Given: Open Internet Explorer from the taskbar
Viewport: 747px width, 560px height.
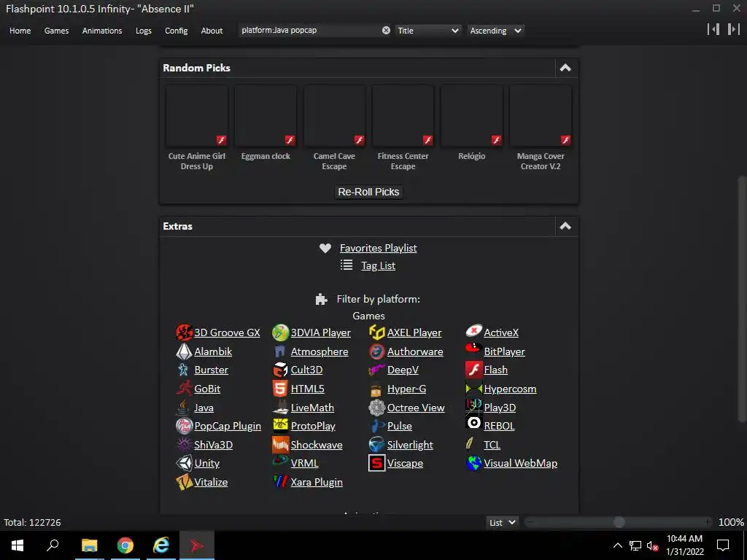Looking at the screenshot, I should tap(161, 545).
